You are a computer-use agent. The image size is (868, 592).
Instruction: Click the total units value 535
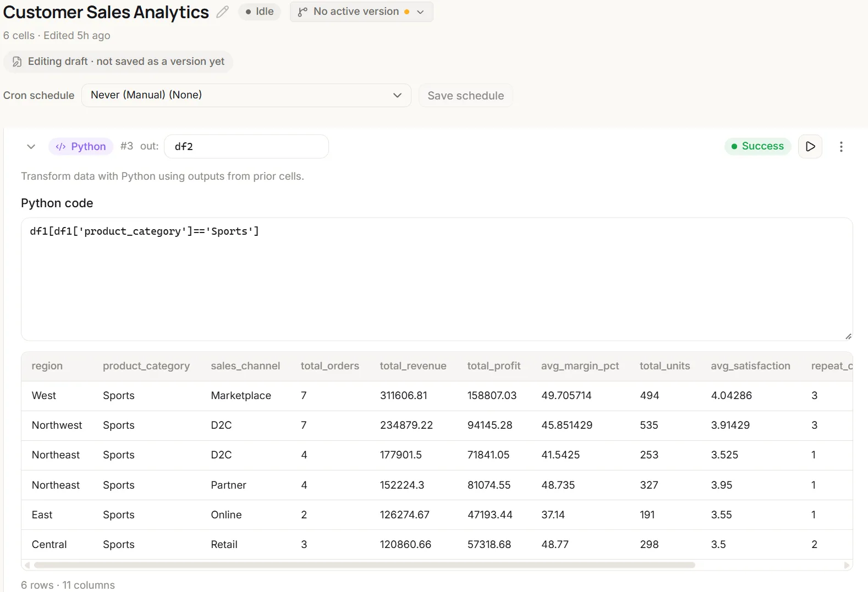click(649, 425)
